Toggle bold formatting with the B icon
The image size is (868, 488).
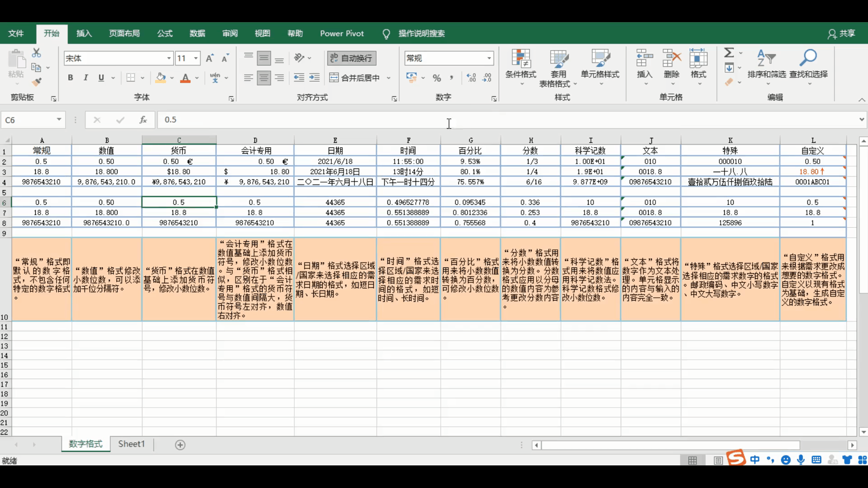[71, 78]
